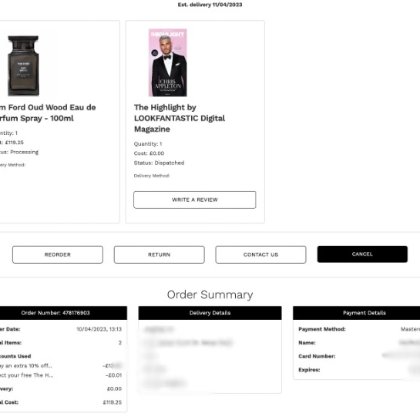The width and height of the screenshot is (420, 420).
Task: Click the magazine Status: Dispatched text
Action: pos(159,163)
